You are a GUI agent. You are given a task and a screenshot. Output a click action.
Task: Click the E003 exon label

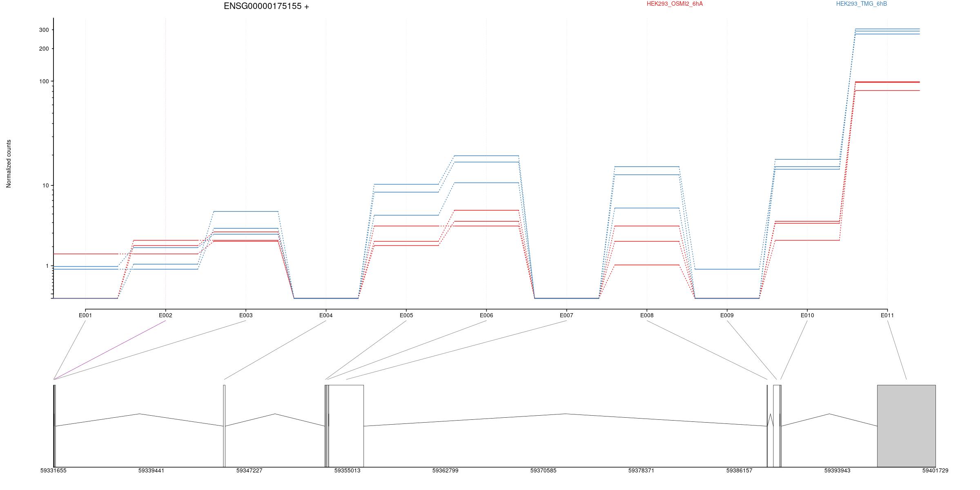(x=246, y=315)
